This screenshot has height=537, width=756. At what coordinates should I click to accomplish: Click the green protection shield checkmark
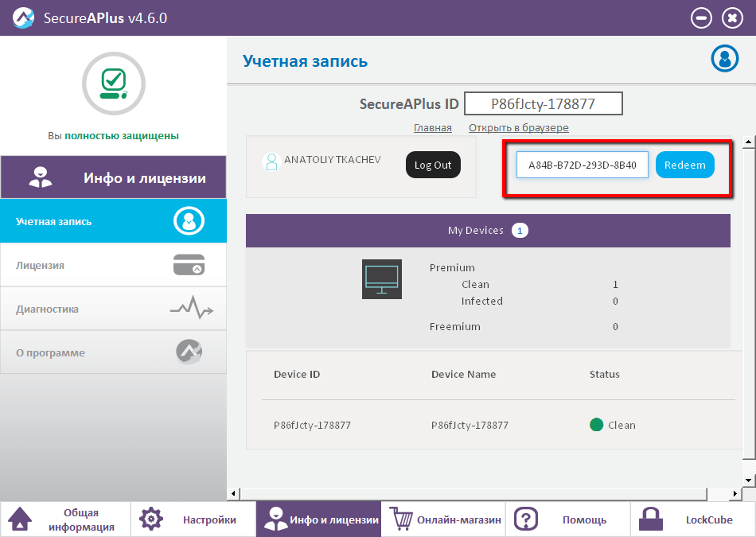[x=113, y=83]
